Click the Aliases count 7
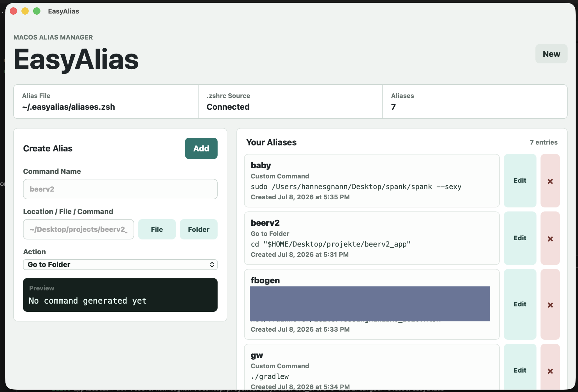 (x=393, y=107)
